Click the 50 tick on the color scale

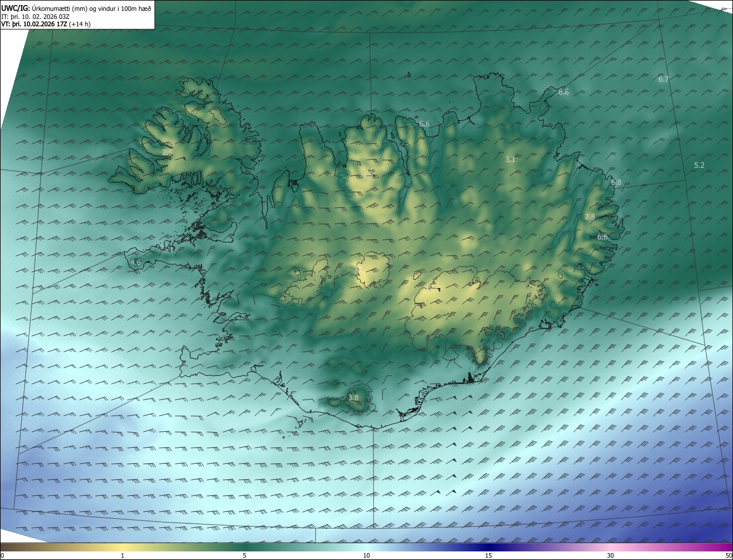click(x=728, y=556)
